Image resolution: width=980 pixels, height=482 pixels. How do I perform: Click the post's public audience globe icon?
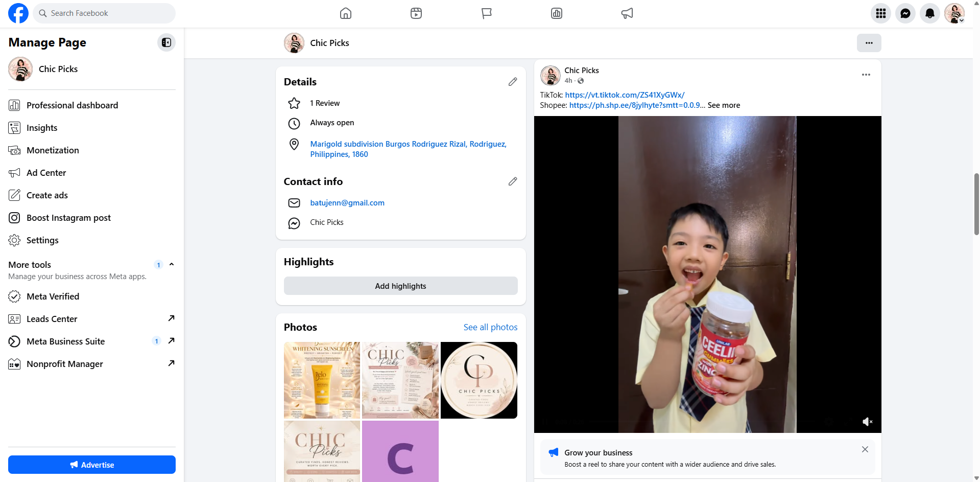[x=581, y=81]
